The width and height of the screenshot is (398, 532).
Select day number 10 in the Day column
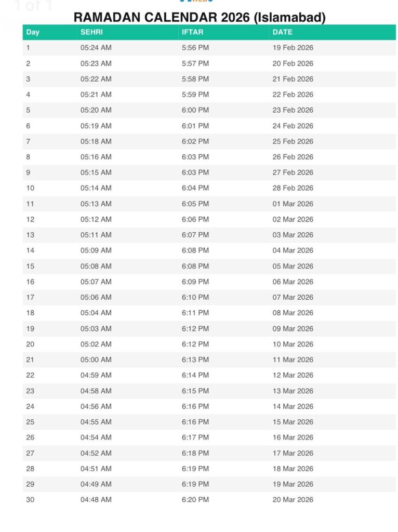pyautogui.click(x=30, y=188)
